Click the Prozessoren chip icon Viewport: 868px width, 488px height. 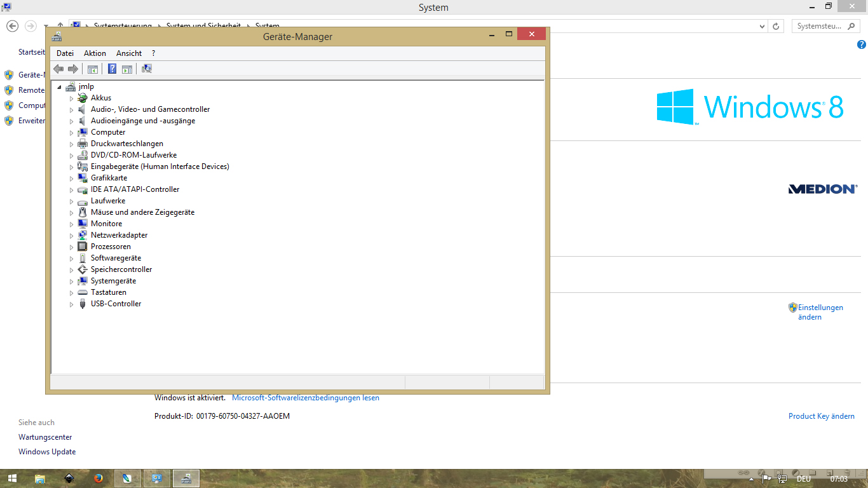click(x=83, y=247)
